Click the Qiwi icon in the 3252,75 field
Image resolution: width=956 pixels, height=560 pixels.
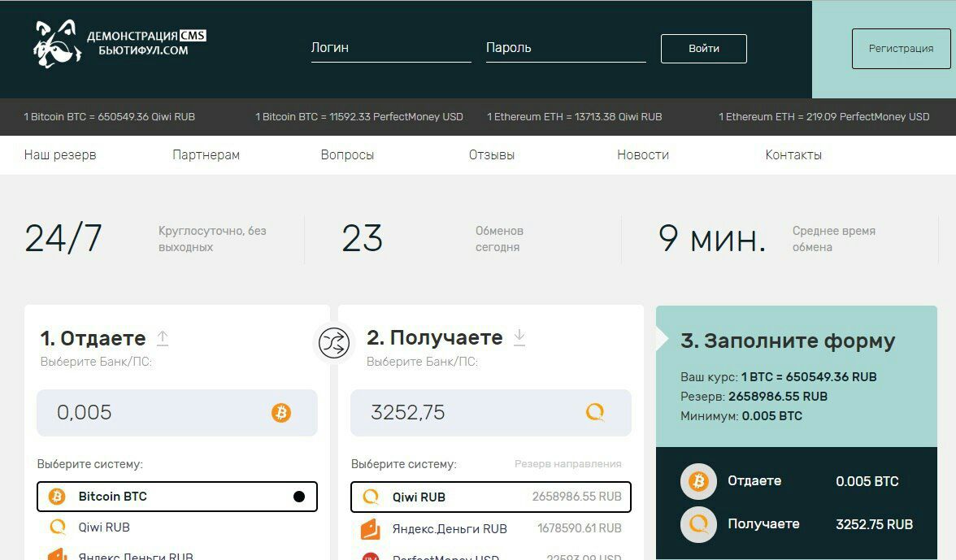[x=595, y=413]
